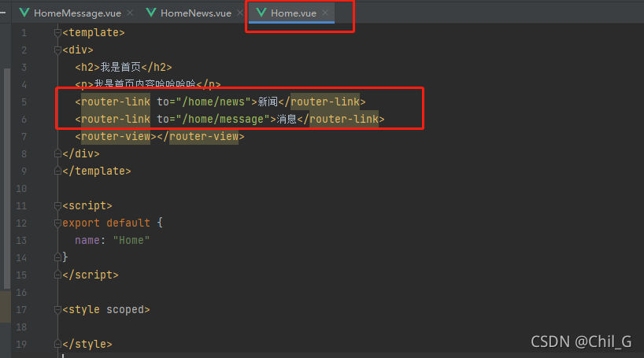The image size is (644, 358).
Task: Collapse the <div> block on line 2
Action: coord(57,50)
